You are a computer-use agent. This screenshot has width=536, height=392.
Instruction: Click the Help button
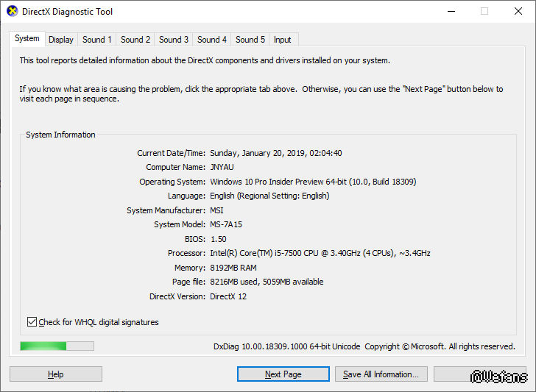point(56,374)
